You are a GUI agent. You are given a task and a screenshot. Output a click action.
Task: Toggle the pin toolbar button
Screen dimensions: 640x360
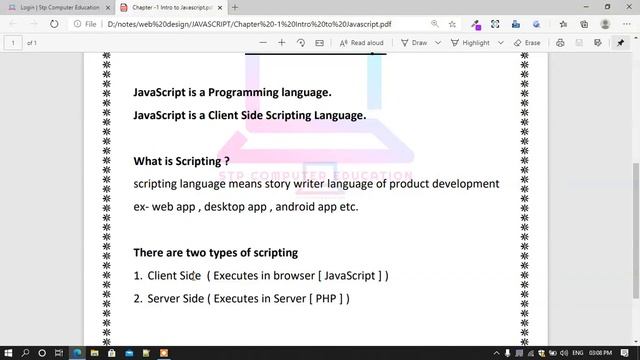(x=620, y=42)
